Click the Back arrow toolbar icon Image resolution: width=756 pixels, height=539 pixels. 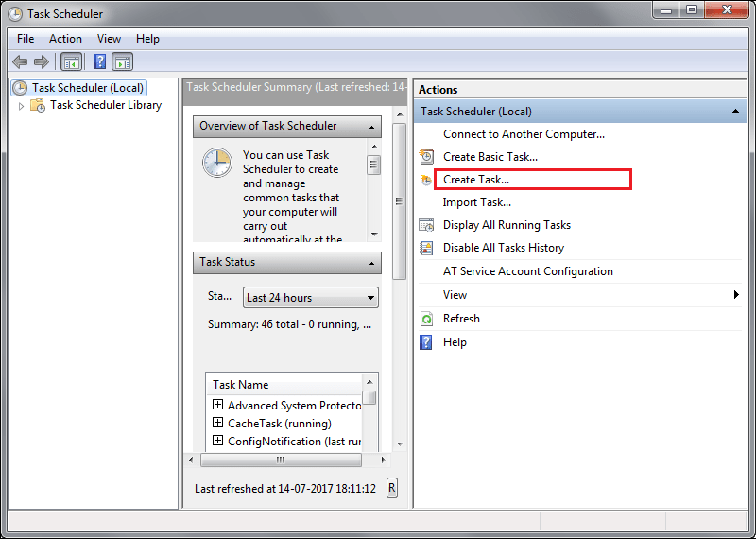click(20, 61)
